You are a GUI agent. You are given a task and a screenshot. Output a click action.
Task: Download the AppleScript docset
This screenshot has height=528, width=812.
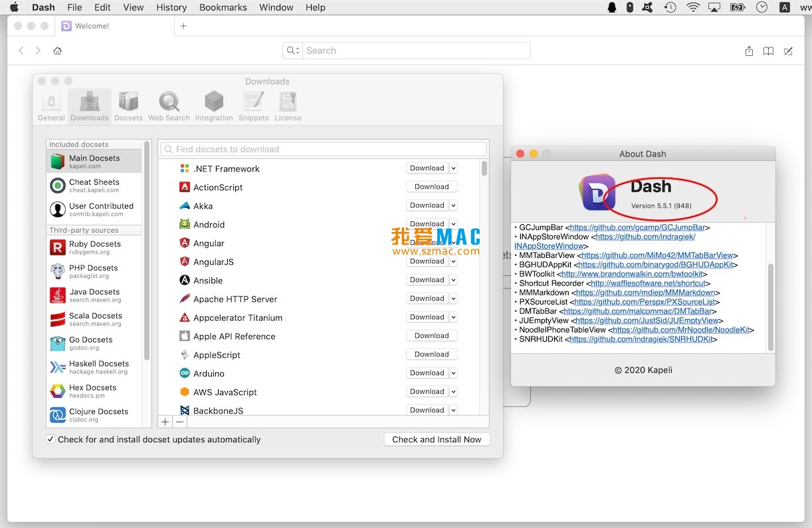[432, 354]
